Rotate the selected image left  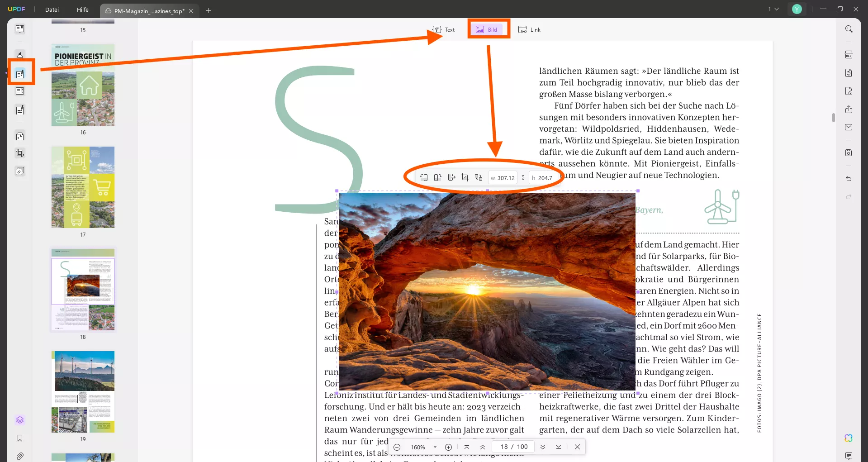tap(424, 177)
